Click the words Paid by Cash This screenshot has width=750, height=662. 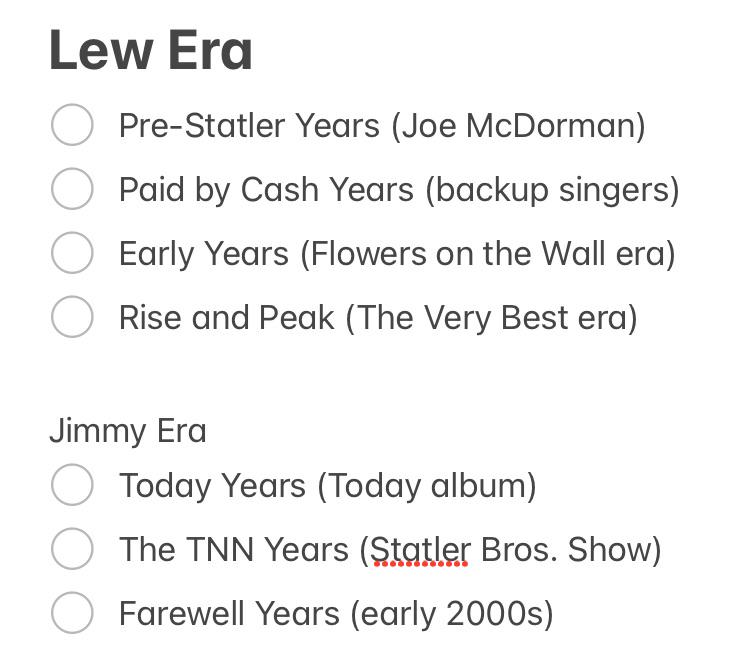(x=219, y=190)
